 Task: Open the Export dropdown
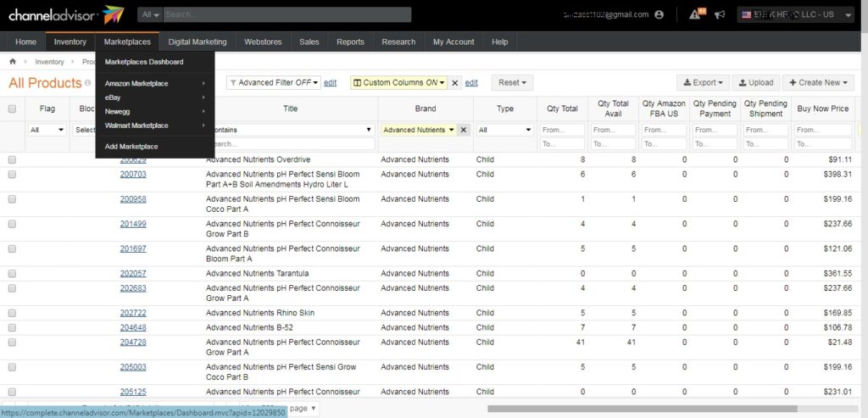coord(703,83)
